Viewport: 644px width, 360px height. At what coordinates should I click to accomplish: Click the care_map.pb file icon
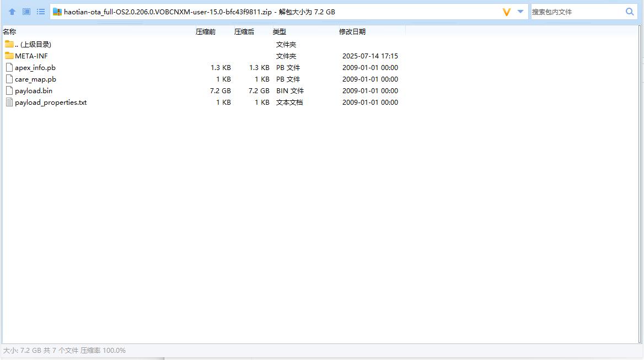click(9, 79)
